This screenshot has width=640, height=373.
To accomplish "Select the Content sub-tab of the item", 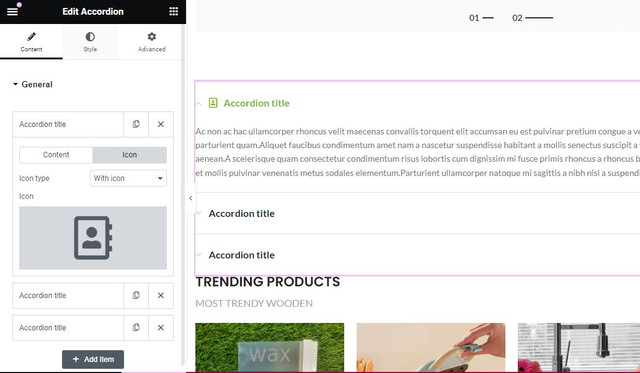I will click(x=56, y=155).
